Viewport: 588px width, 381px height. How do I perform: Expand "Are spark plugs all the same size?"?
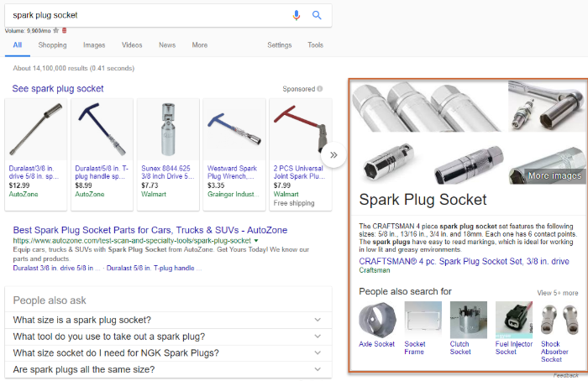(x=168, y=369)
